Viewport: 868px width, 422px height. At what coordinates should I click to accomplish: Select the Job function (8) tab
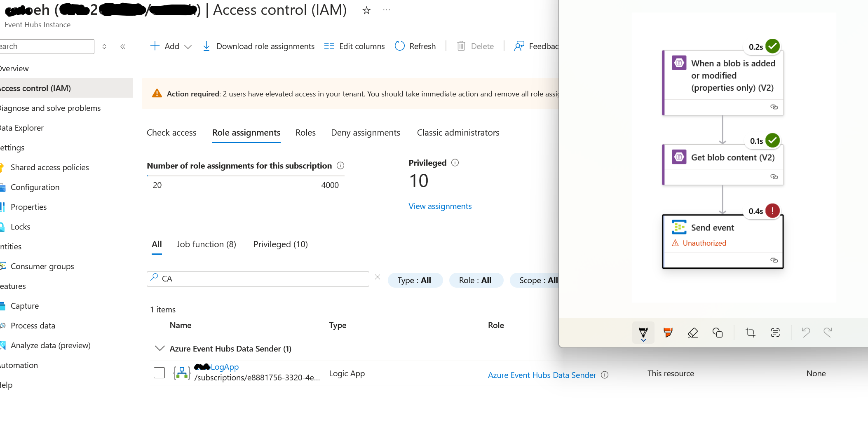pos(206,244)
